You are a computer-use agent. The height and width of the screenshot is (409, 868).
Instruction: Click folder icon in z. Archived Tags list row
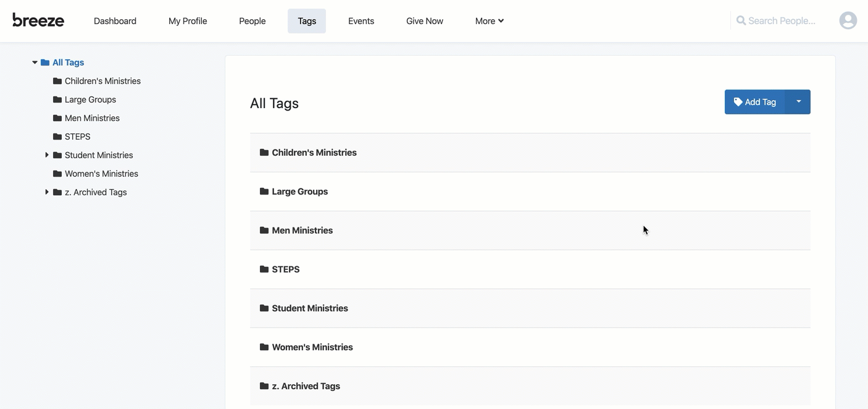point(264,386)
